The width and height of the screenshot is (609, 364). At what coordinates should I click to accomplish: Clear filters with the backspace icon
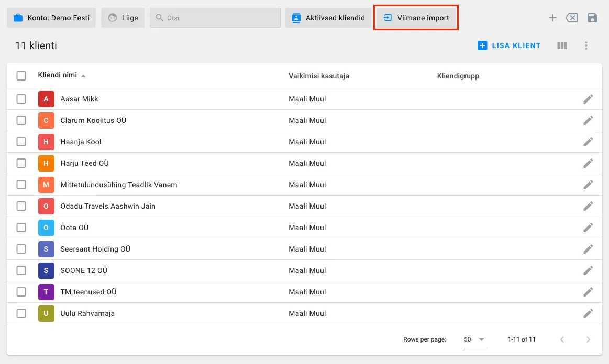572,18
